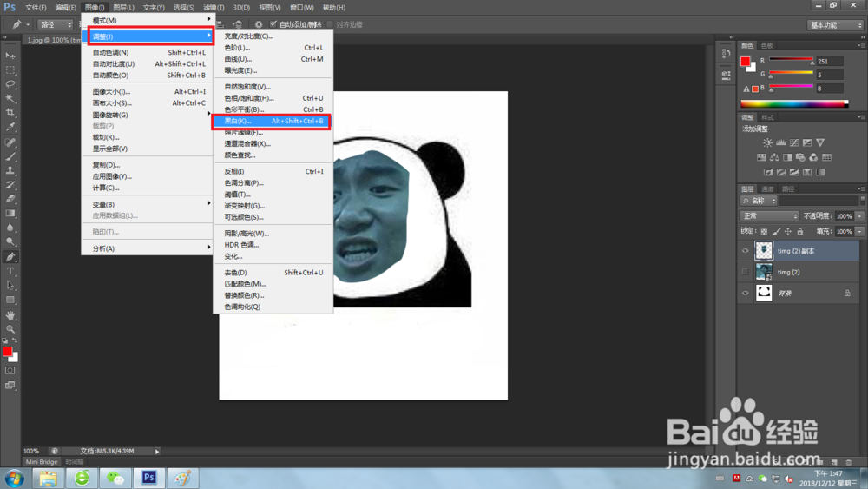The width and height of the screenshot is (868, 489).
Task: Add a Levels adjustment icon
Action: (x=780, y=143)
